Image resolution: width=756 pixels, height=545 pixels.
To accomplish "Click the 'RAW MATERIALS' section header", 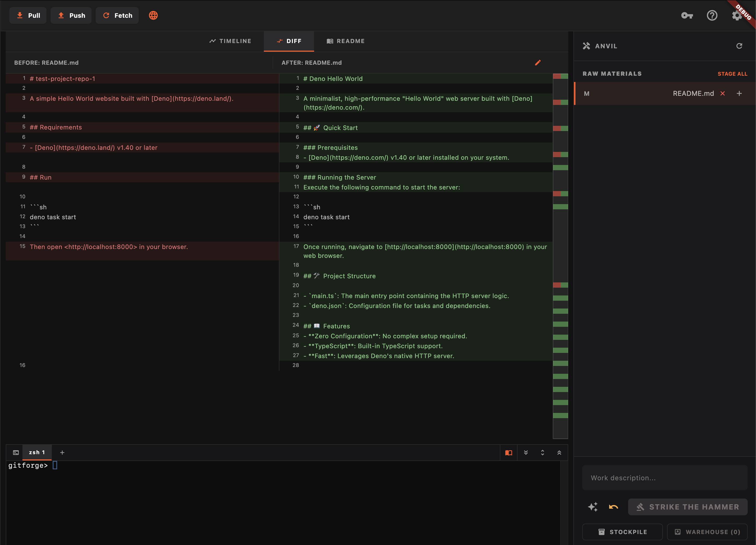I will 612,74.
